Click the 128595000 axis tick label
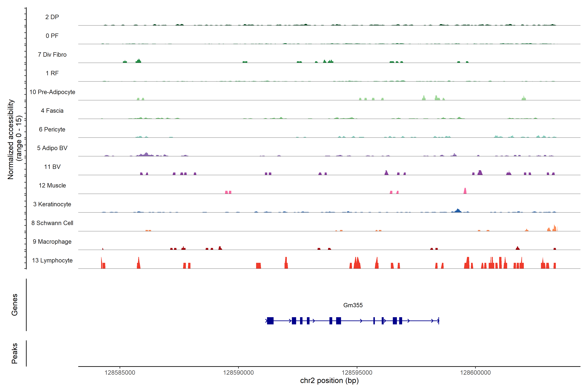Screen dimensions: 588x392 [x=357, y=373]
